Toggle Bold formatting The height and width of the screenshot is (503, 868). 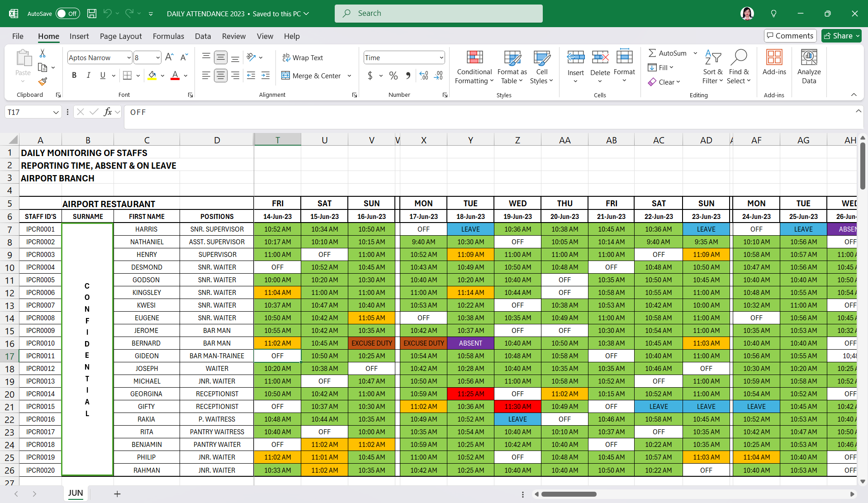point(74,76)
